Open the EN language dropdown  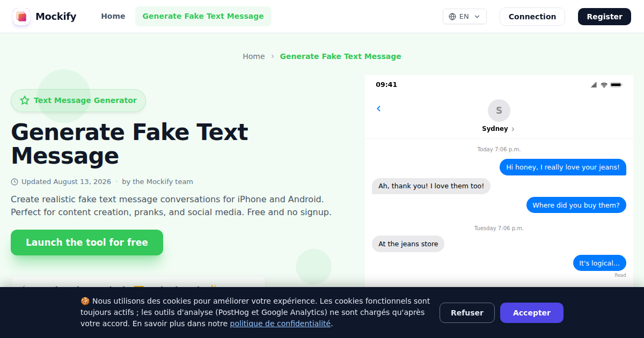point(465,17)
